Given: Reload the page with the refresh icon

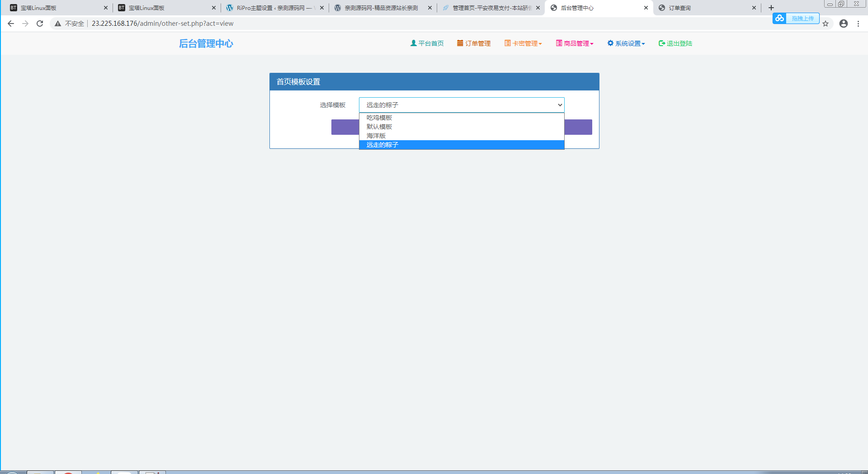Looking at the screenshot, I should coord(40,24).
